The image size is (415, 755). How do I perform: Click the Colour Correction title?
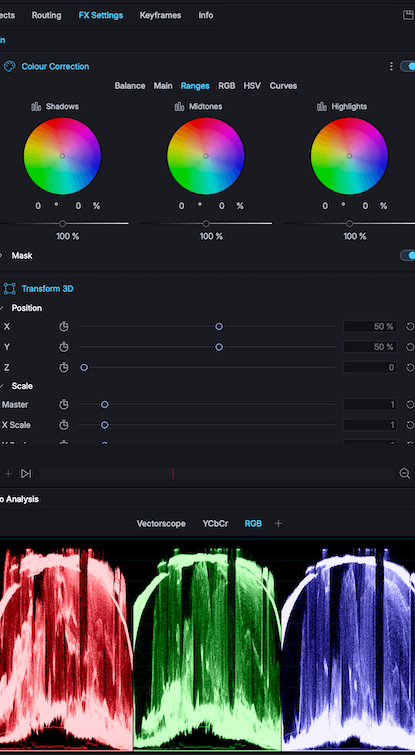55,66
